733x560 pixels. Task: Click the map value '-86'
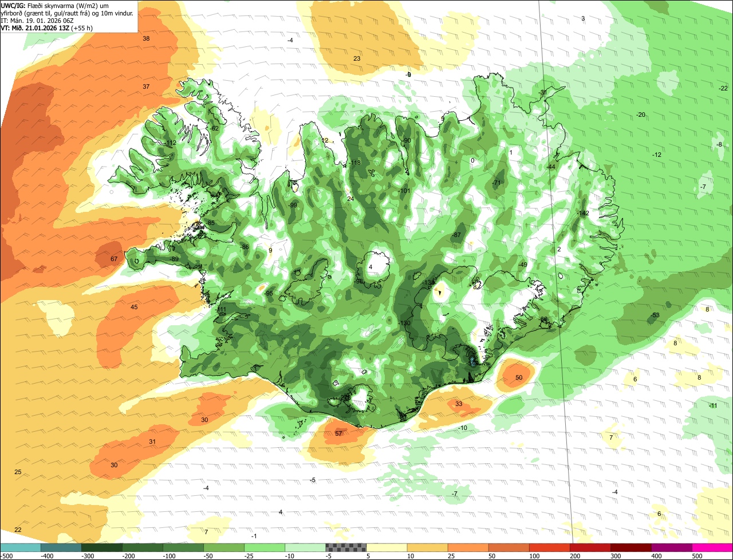coord(245,247)
